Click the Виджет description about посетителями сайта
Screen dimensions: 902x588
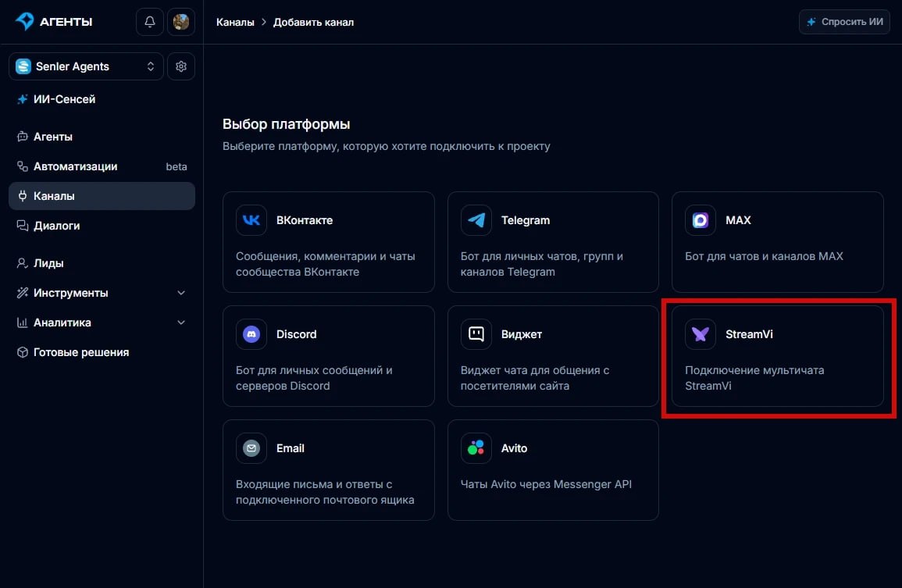[x=535, y=378]
